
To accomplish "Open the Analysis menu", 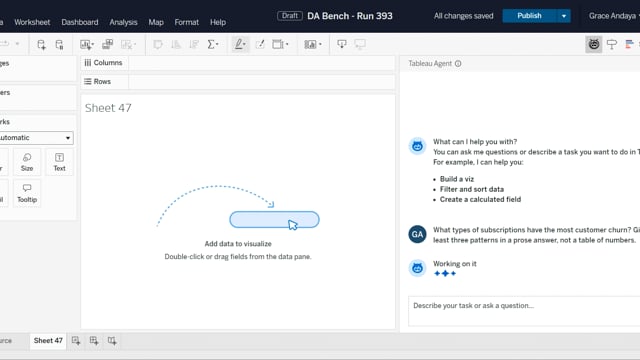I will (x=123, y=22).
